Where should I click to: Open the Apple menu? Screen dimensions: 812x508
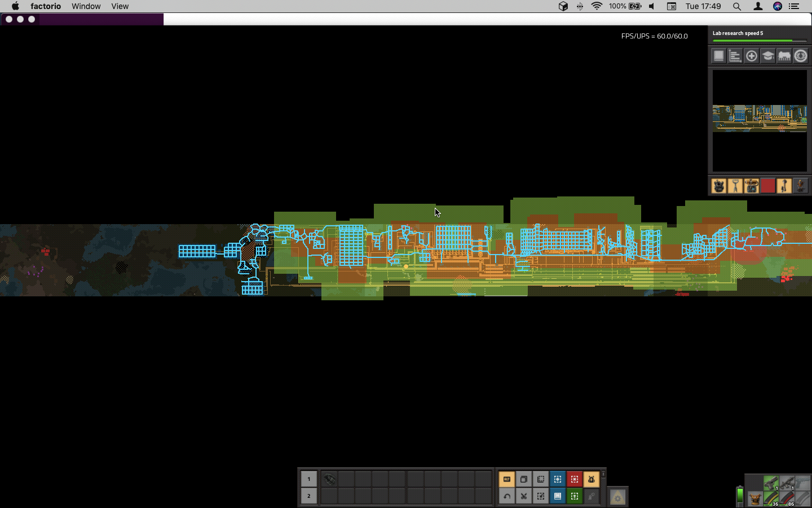click(x=15, y=6)
